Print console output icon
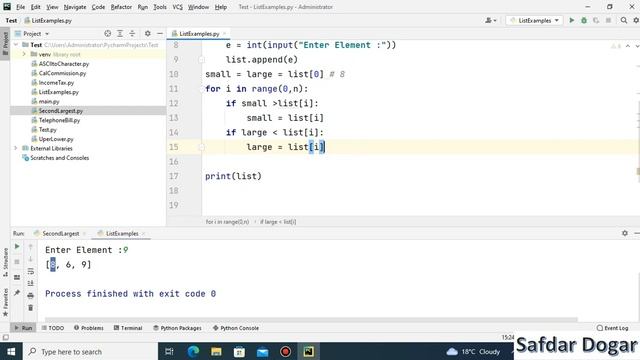Screen dimensions: 640x360 [x=31, y=296]
